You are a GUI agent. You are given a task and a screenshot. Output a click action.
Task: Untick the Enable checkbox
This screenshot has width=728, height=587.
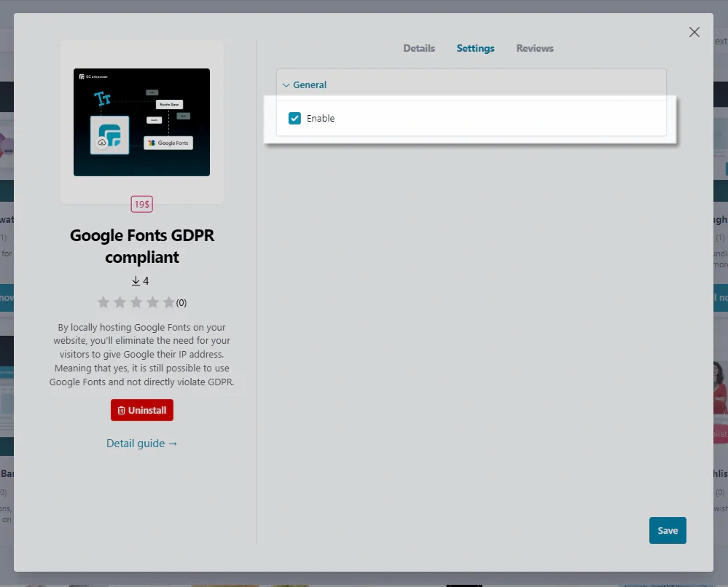[x=294, y=118]
